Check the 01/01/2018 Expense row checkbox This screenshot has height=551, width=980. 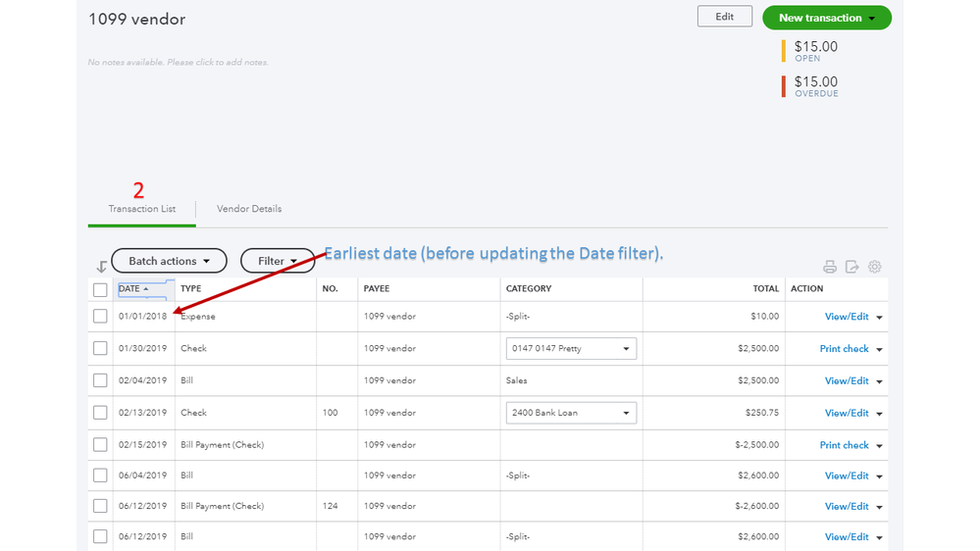(x=100, y=316)
